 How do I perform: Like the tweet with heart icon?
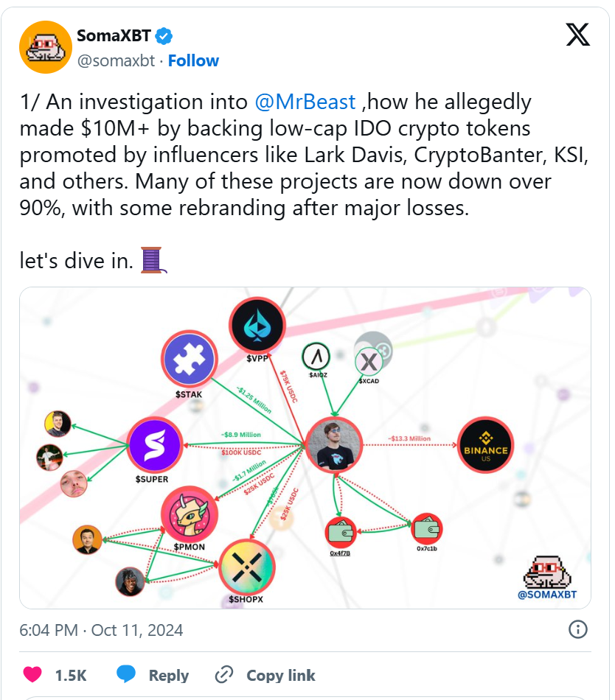32,674
